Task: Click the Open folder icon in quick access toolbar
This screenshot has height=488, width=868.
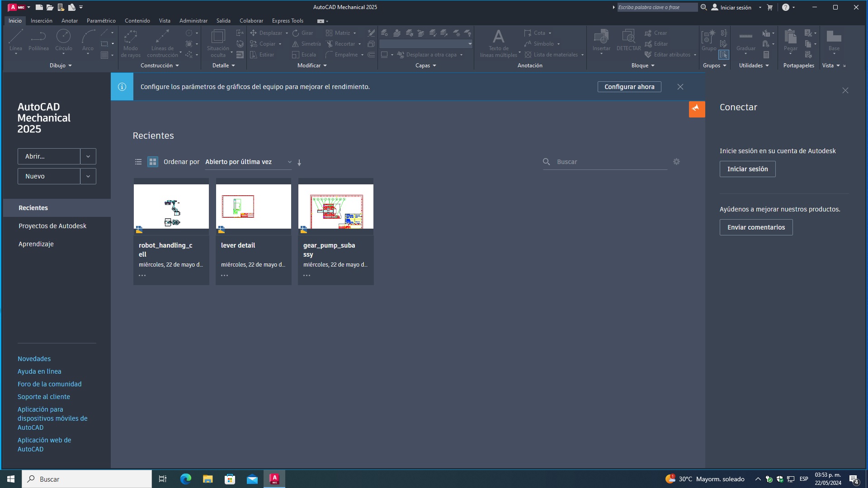Action: (50, 7)
